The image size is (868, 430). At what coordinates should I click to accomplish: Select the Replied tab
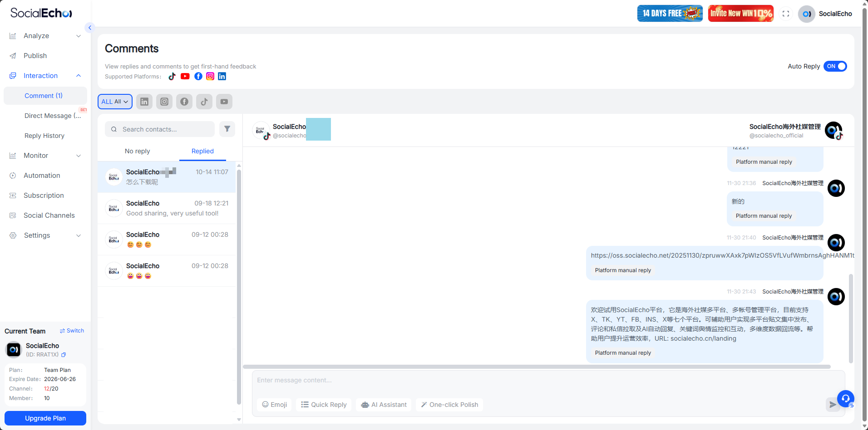coord(202,151)
